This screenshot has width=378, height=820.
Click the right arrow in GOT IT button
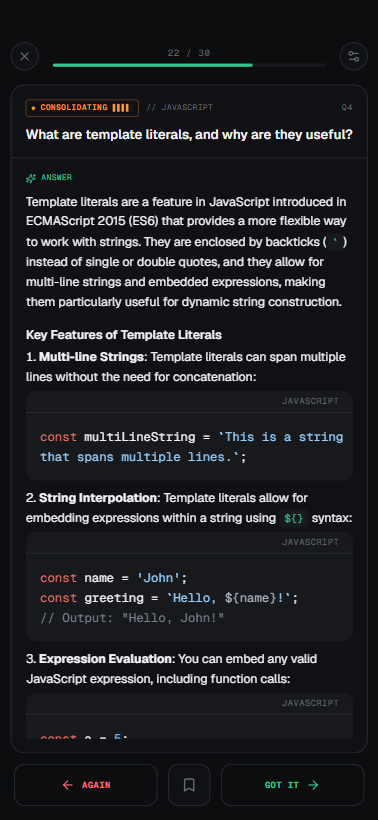313,785
